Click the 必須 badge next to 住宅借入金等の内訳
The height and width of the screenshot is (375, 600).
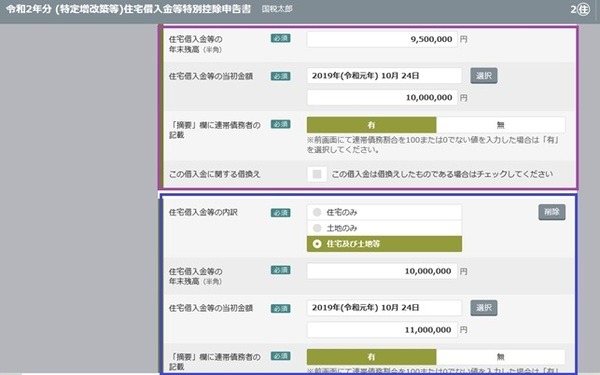pyautogui.click(x=280, y=213)
